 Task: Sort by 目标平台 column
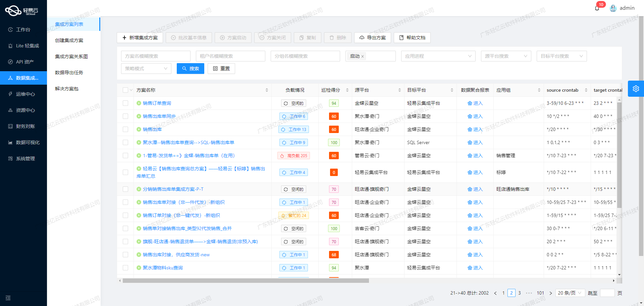click(452, 90)
